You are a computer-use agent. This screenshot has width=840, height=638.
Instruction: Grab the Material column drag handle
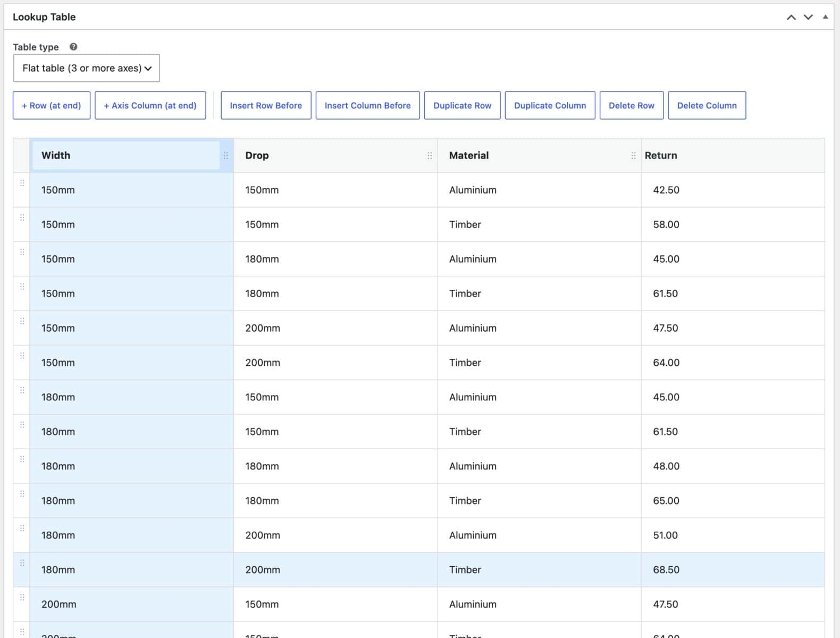pyautogui.click(x=633, y=156)
